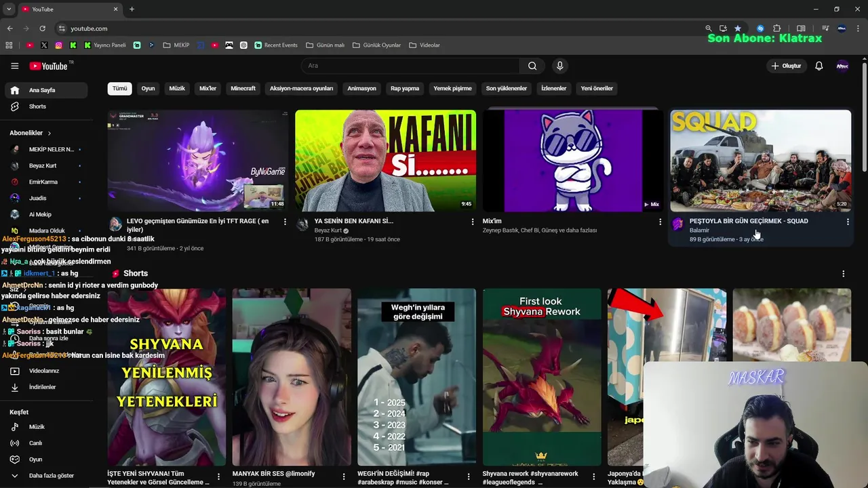Open the Mix'im playlist thumbnail
868x488 pixels.
click(573, 161)
